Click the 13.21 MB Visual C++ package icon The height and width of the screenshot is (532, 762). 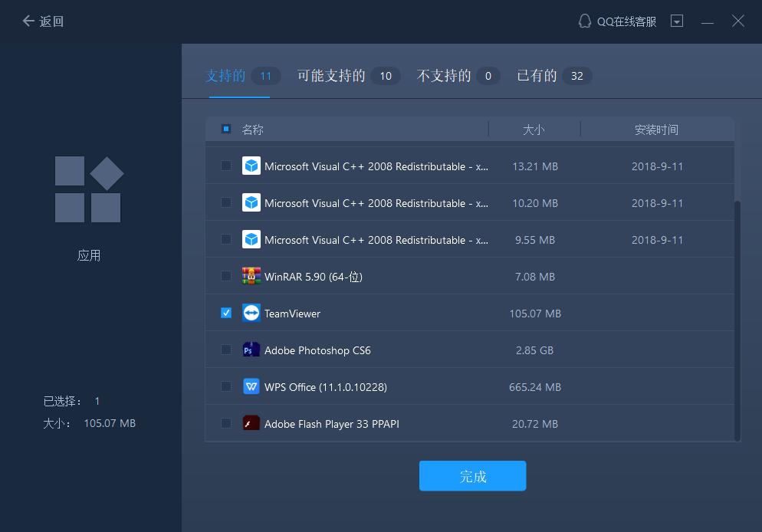[x=251, y=166]
